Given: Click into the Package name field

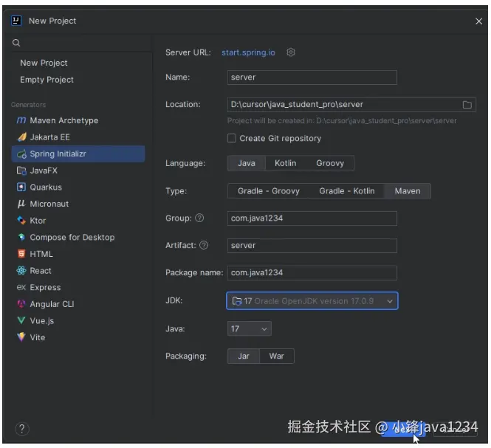Looking at the screenshot, I should click(x=312, y=272).
